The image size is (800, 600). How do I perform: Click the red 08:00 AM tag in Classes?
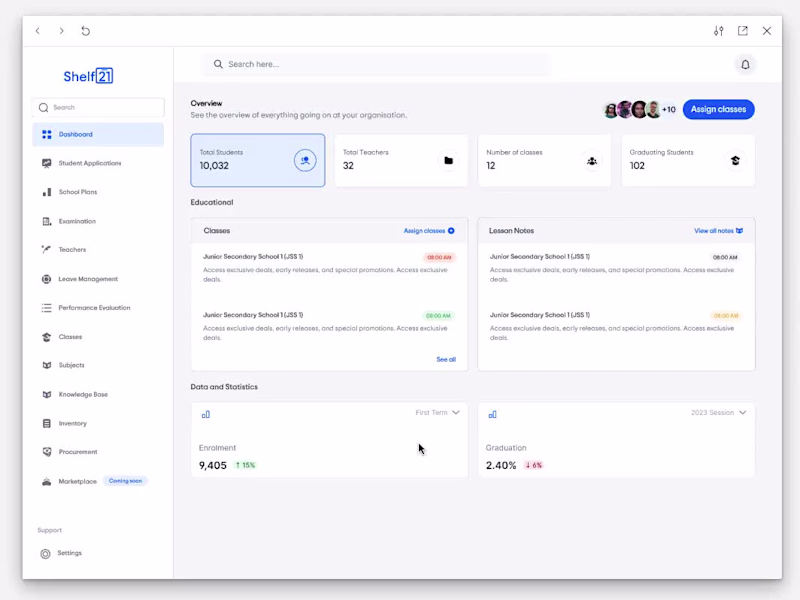tap(439, 257)
